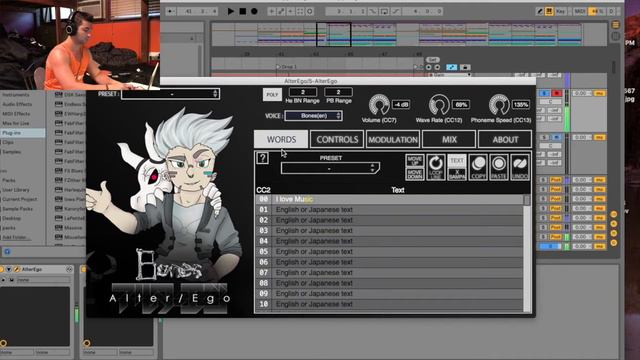
Task: Open the VOICE Bones(en) dropdown
Action: tap(313, 116)
